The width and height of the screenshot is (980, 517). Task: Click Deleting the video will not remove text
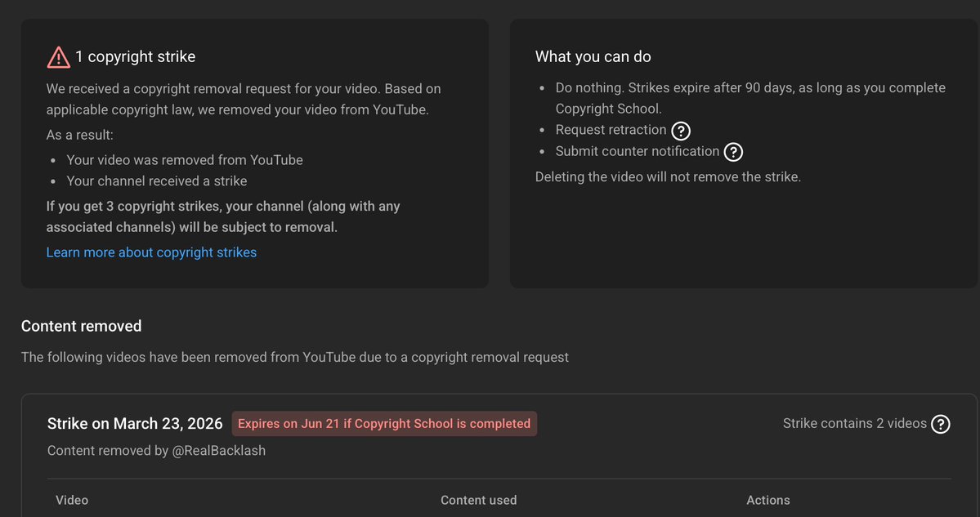click(668, 176)
